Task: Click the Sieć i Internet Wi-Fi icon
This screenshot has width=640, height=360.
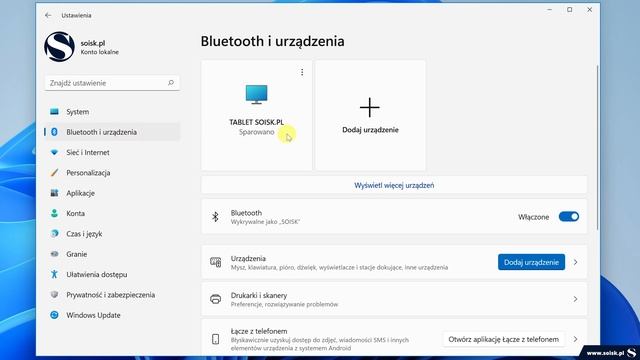Action: click(x=54, y=152)
